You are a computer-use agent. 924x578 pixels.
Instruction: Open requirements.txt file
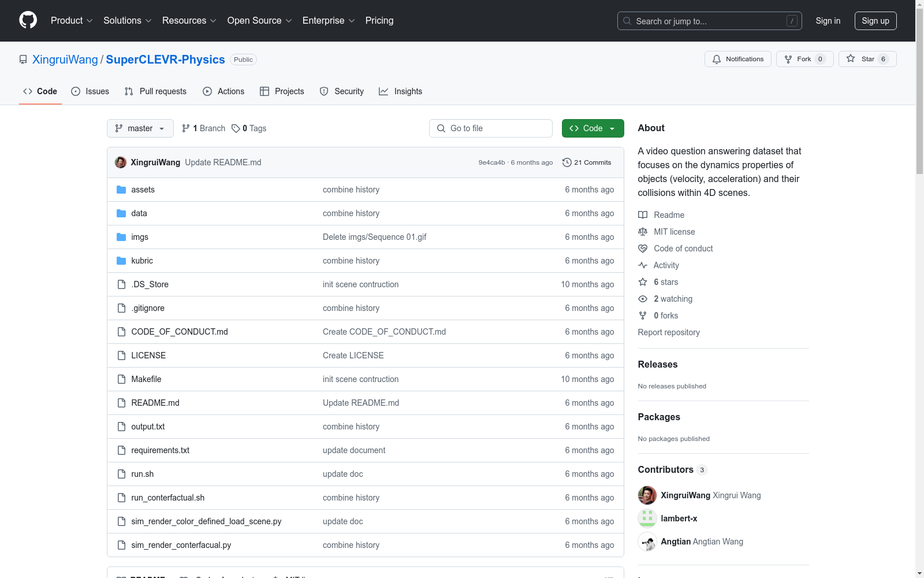pos(161,450)
